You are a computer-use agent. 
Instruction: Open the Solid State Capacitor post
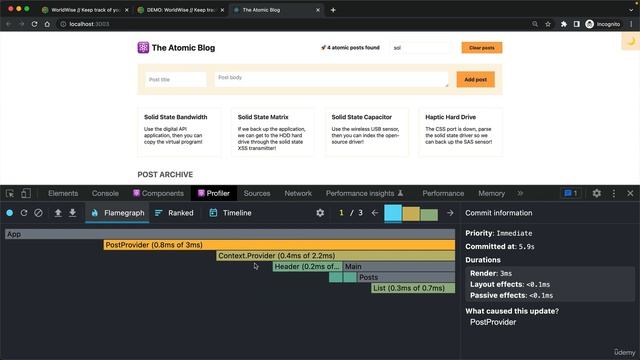click(367, 132)
